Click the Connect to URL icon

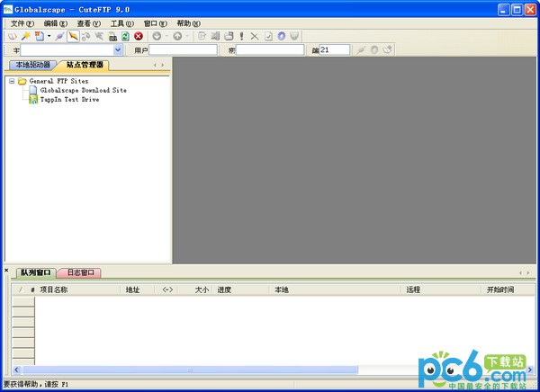pyautogui.click(x=112, y=36)
